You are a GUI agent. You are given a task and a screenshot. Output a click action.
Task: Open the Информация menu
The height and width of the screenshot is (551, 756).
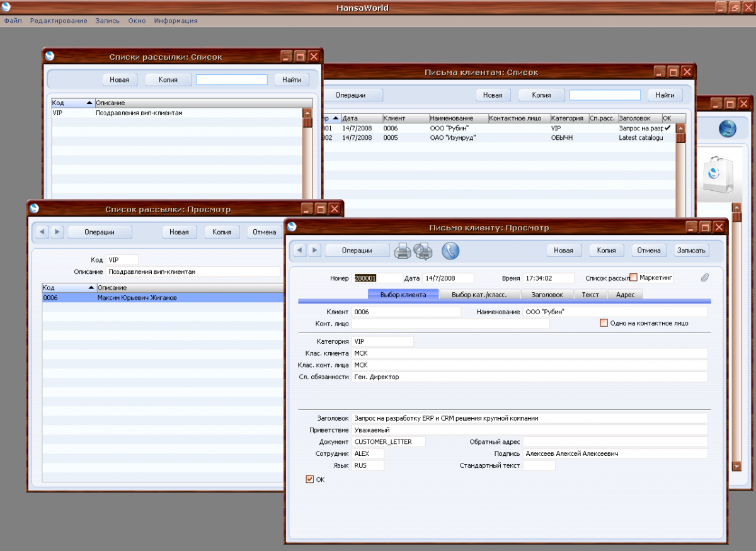click(x=176, y=21)
